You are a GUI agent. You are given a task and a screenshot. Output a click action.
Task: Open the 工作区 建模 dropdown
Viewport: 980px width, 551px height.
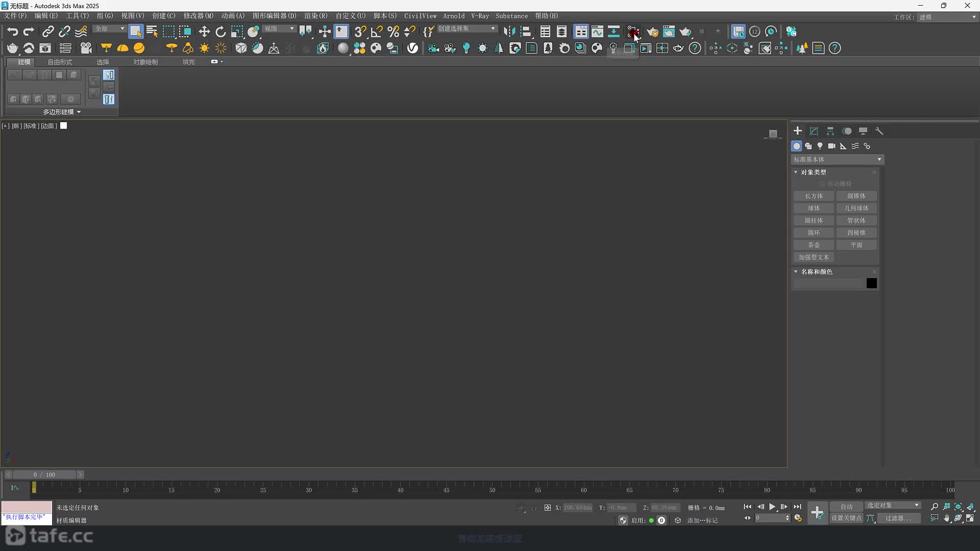point(947,17)
